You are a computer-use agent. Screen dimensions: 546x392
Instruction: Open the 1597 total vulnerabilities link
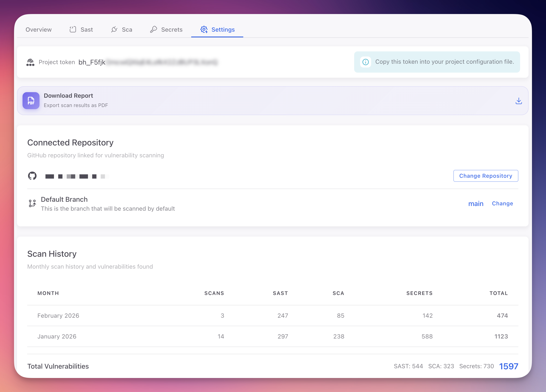[x=509, y=366]
